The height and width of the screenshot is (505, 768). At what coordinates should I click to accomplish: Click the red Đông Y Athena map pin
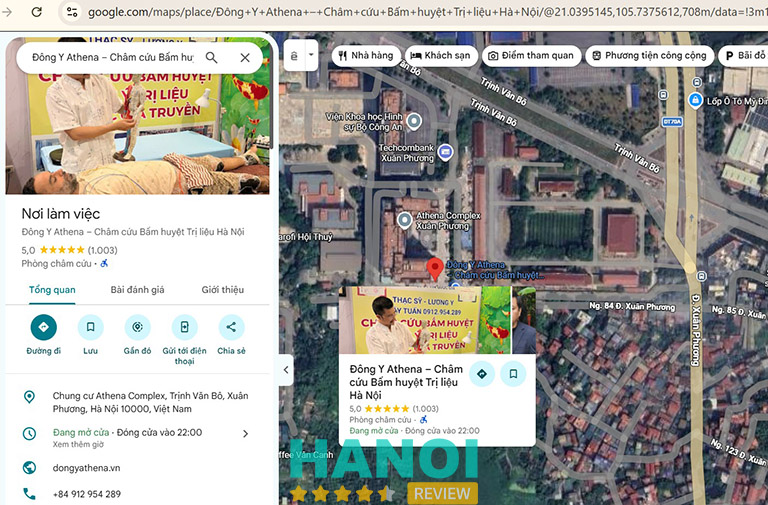(435, 269)
